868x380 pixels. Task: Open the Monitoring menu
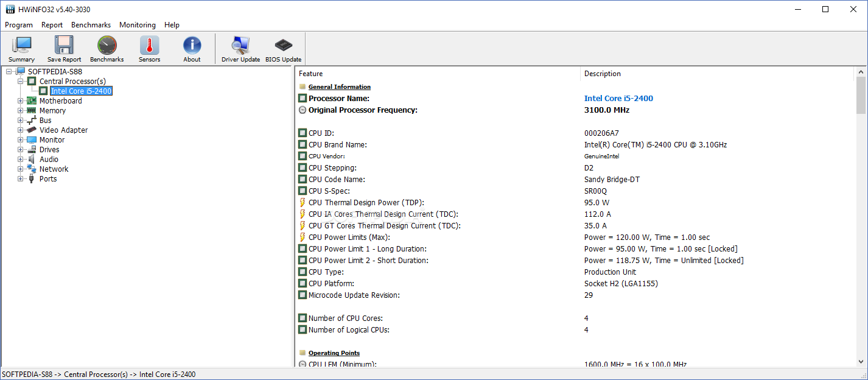point(138,25)
